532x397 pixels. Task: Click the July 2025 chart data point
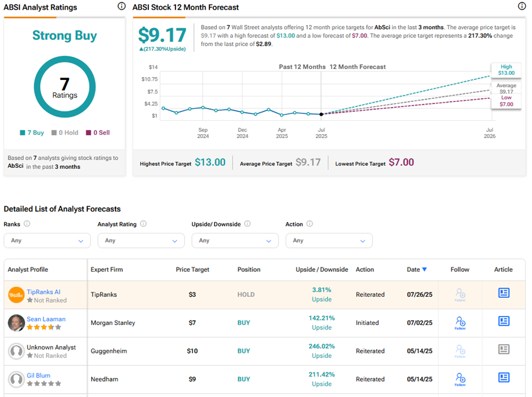coord(321,114)
